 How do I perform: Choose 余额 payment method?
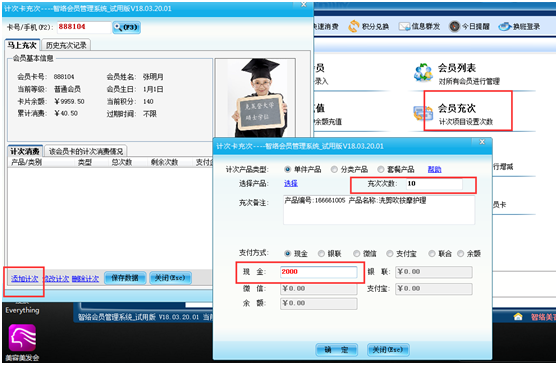[460, 254]
